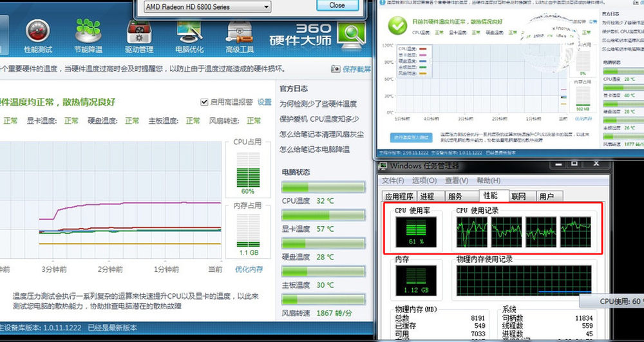Viewport: 644px width, 342px height.
Task: Click 内存 1.12 GB meter in Task Manager
Action: [x=416, y=280]
